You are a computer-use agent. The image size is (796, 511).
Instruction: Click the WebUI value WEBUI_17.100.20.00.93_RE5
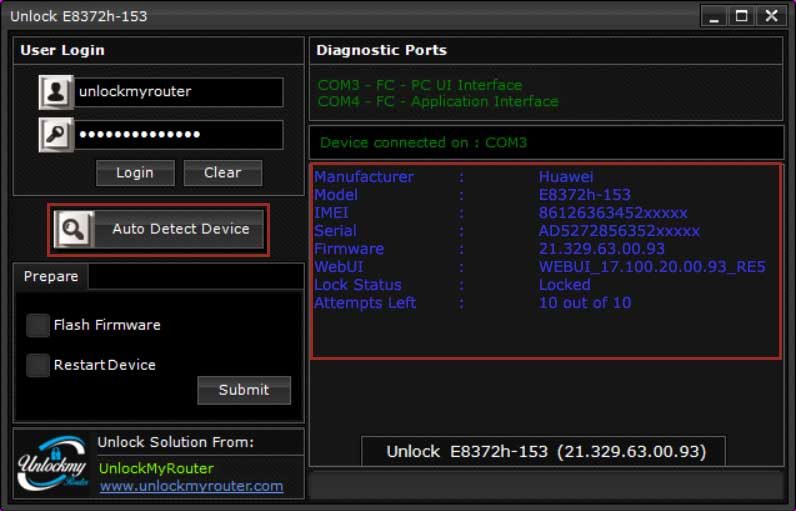[x=652, y=267]
